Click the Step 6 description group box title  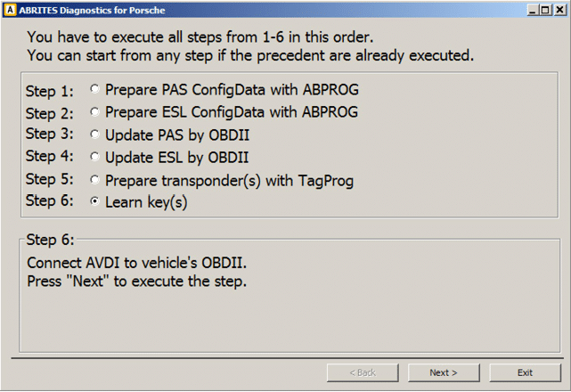[x=51, y=240]
